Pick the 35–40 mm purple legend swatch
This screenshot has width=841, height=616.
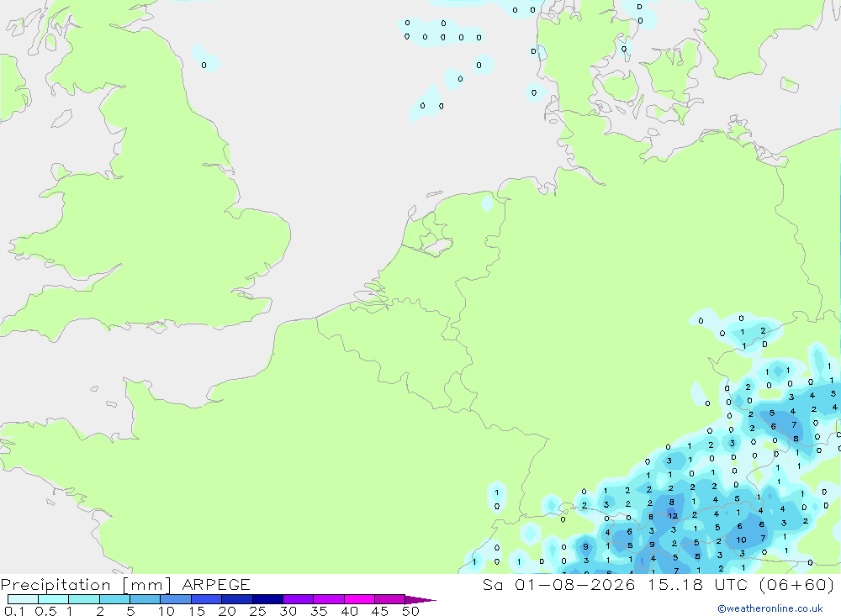pos(329,599)
